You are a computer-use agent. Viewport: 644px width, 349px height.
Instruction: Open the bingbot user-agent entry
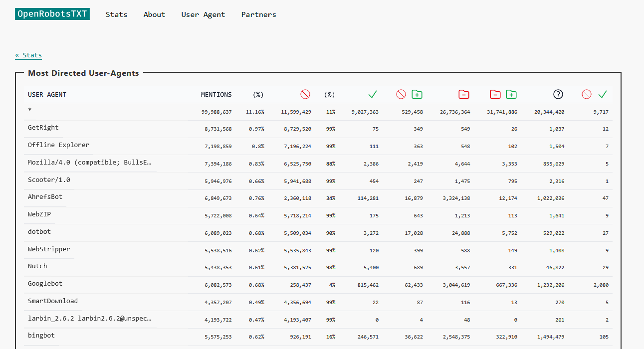coord(41,336)
